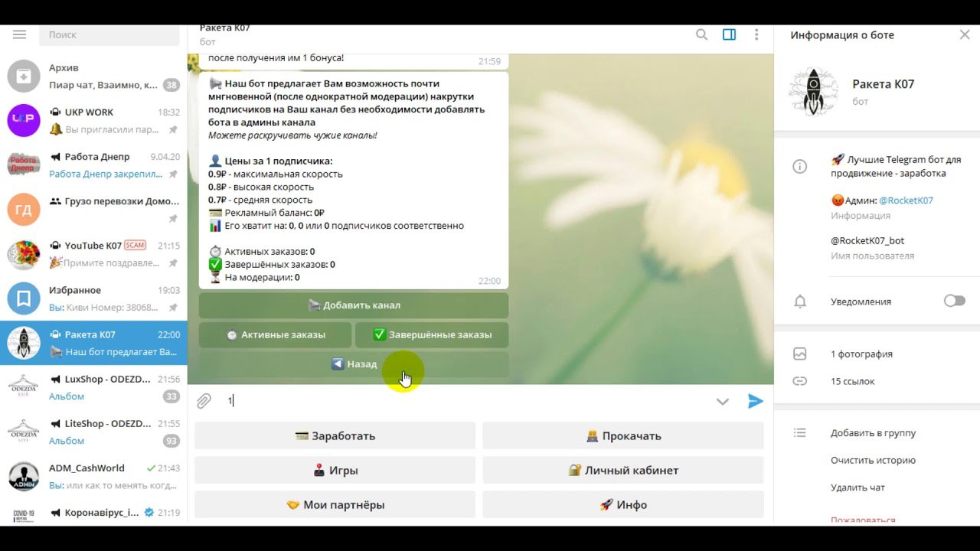Click the unread badge 38 on Архив
This screenshot has width=980, height=551.
click(171, 85)
